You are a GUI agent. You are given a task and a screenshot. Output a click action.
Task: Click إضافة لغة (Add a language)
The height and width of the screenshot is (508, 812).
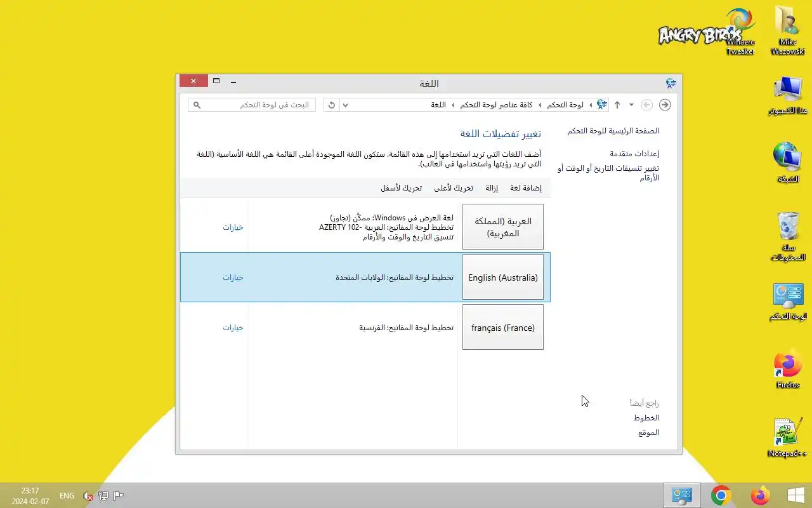click(x=526, y=188)
